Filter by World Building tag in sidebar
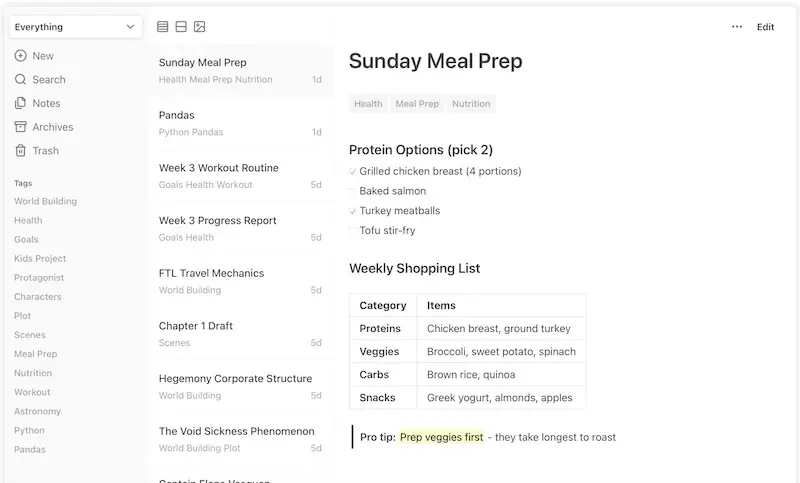The image size is (800, 483). point(45,201)
